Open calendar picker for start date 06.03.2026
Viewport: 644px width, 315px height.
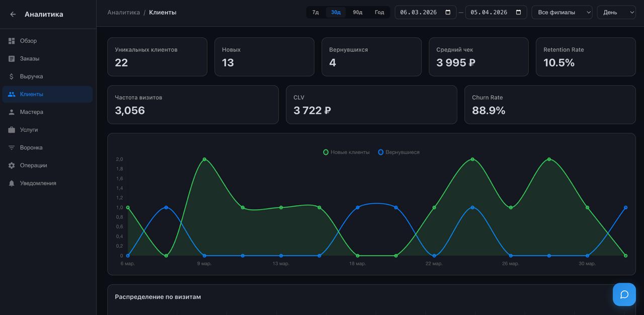tap(448, 13)
